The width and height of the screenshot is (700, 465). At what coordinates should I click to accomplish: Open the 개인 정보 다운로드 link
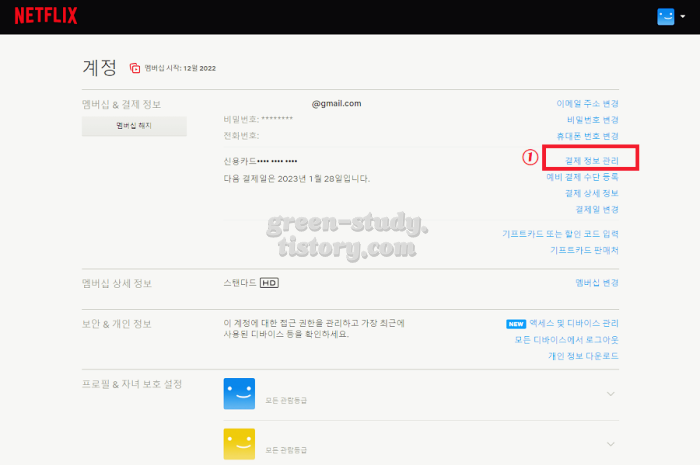(x=583, y=356)
